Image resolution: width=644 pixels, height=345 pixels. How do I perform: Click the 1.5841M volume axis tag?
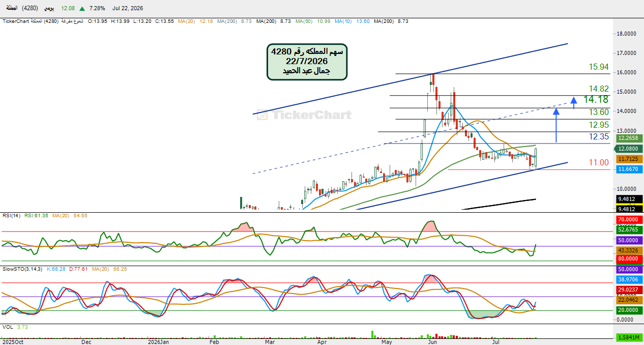point(629,337)
